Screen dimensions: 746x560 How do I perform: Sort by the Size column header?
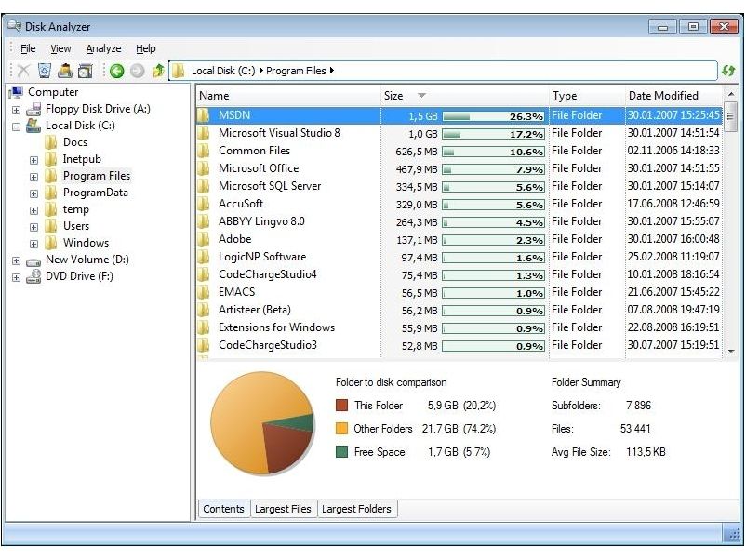[464, 96]
